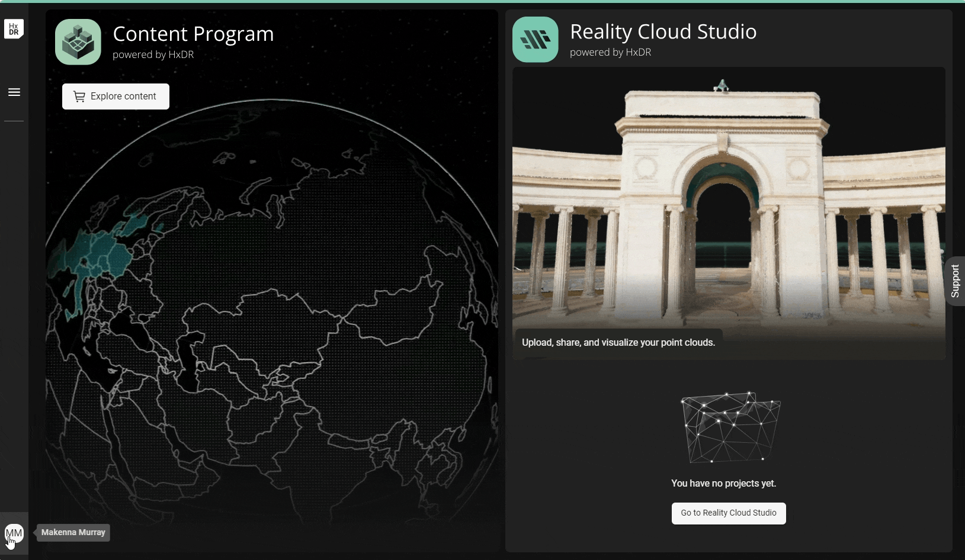Click 'powered by HxDR' under Content Program
The height and width of the screenshot is (560, 965).
click(x=153, y=54)
